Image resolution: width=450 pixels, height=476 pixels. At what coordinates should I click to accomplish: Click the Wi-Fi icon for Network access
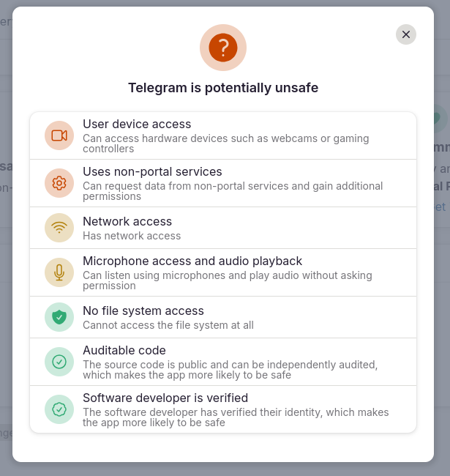[x=59, y=228]
